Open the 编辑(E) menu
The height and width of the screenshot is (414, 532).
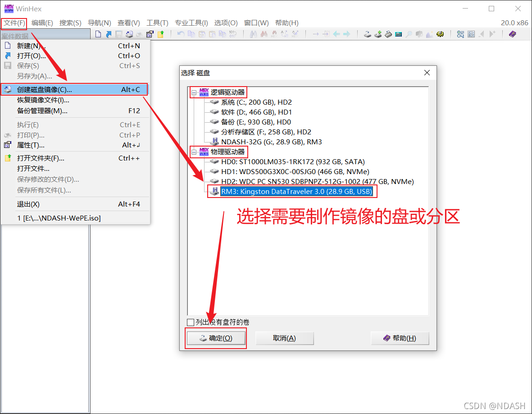[x=42, y=23]
